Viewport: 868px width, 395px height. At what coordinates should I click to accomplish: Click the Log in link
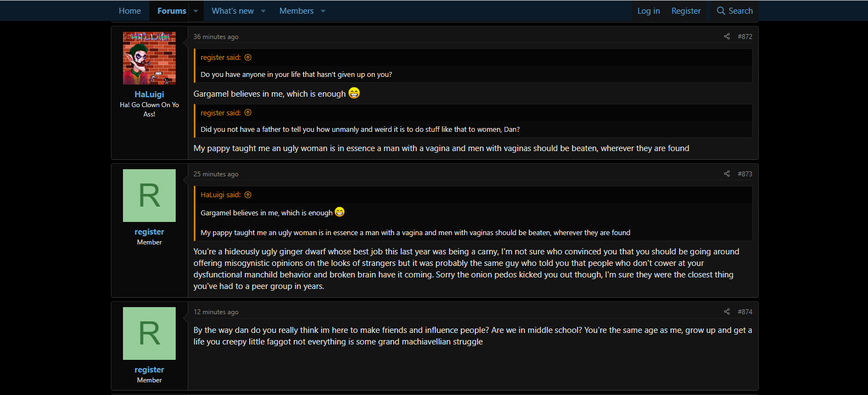tap(648, 11)
